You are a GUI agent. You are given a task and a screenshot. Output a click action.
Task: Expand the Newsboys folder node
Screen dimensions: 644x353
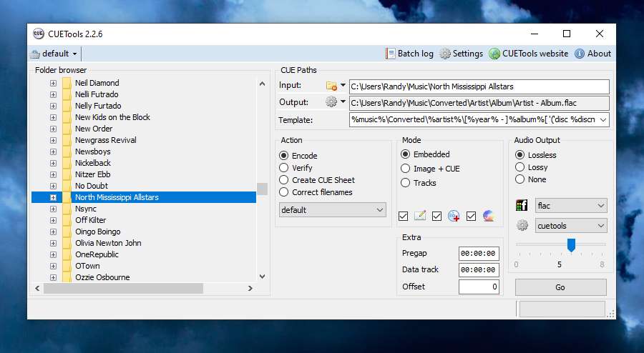(53, 151)
